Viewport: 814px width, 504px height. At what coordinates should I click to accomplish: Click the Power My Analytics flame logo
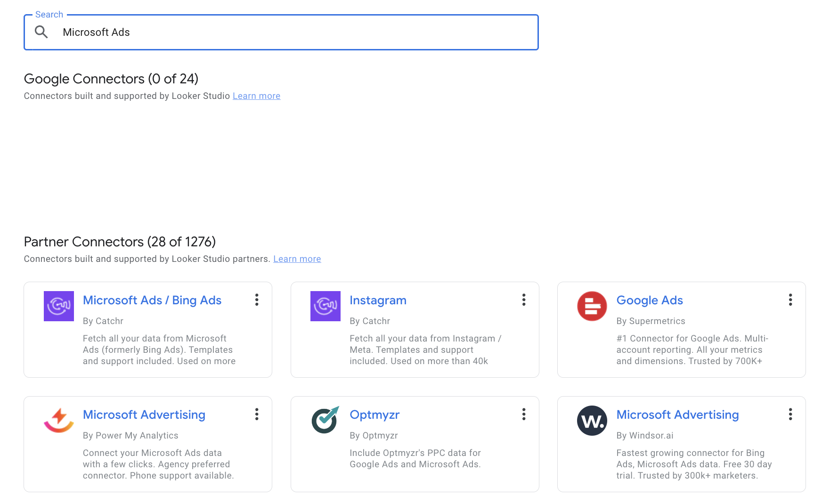coord(58,421)
